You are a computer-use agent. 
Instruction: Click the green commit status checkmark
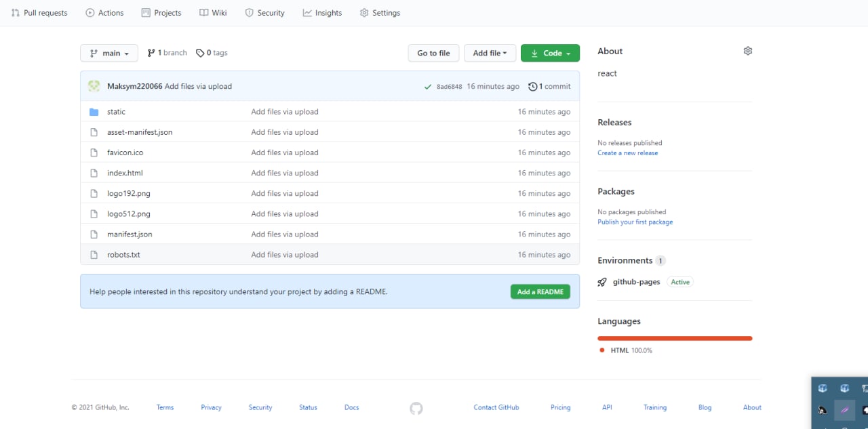pyautogui.click(x=428, y=87)
